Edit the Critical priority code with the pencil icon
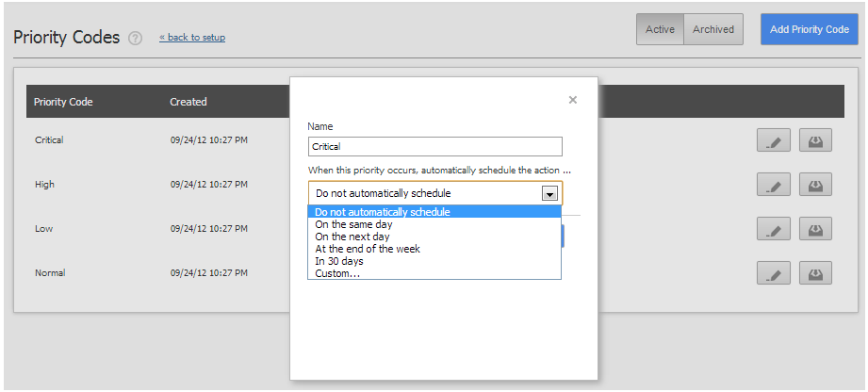 pyautogui.click(x=774, y=140)
